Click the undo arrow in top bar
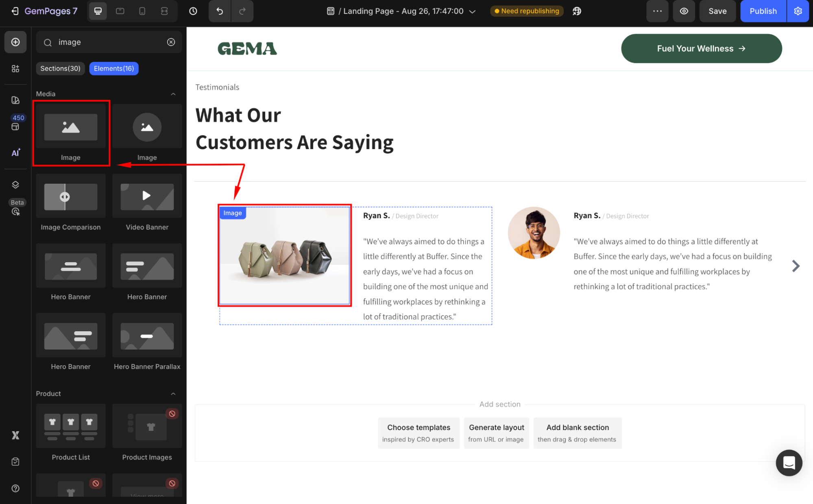 [220, 11]
